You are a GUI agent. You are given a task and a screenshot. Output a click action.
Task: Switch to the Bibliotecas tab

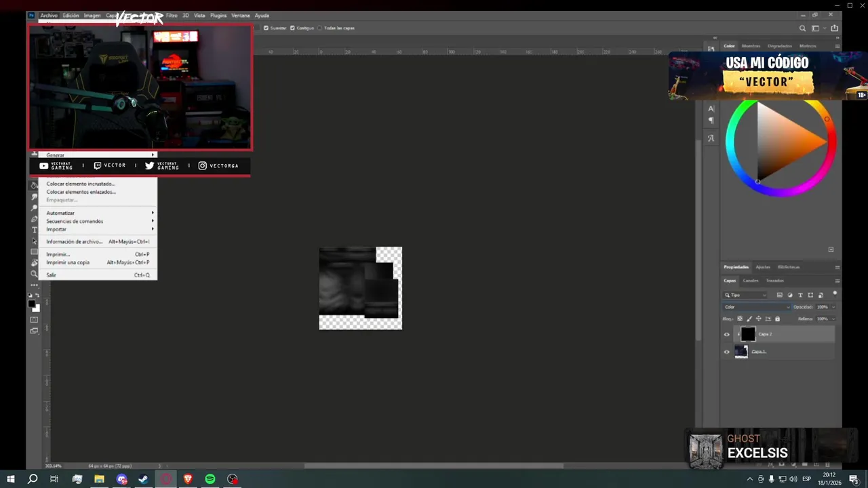(789, 267)
